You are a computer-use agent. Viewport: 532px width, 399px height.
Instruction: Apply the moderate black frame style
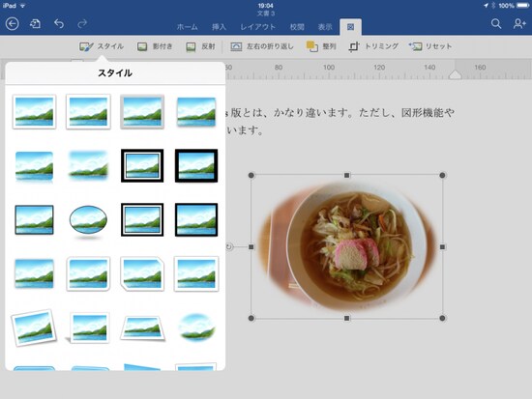pos(196,219)
